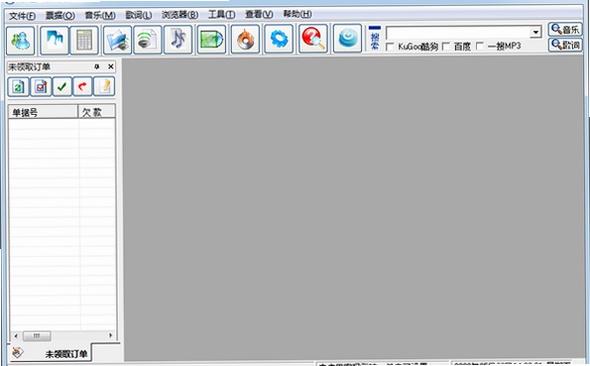
Task: Check the 一搜MP3 checkbox
Action: 480,46
